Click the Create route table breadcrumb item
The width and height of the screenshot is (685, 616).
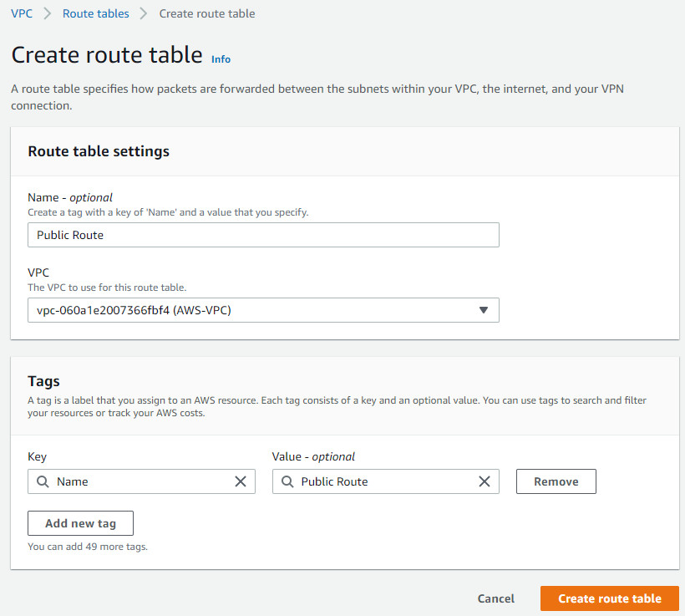pos(206,13)
